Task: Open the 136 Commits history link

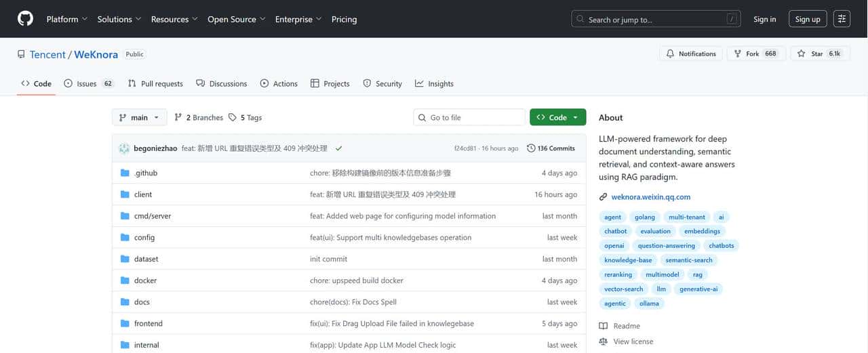Action: (551, 148)
